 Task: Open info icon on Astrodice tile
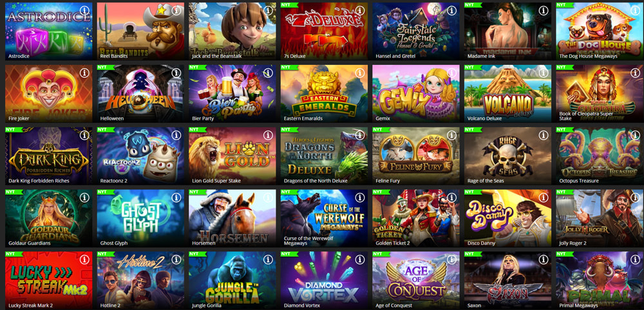[84, 10]
